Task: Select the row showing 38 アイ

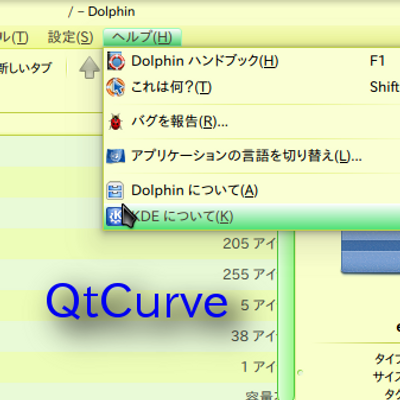Action: (138, 336)
